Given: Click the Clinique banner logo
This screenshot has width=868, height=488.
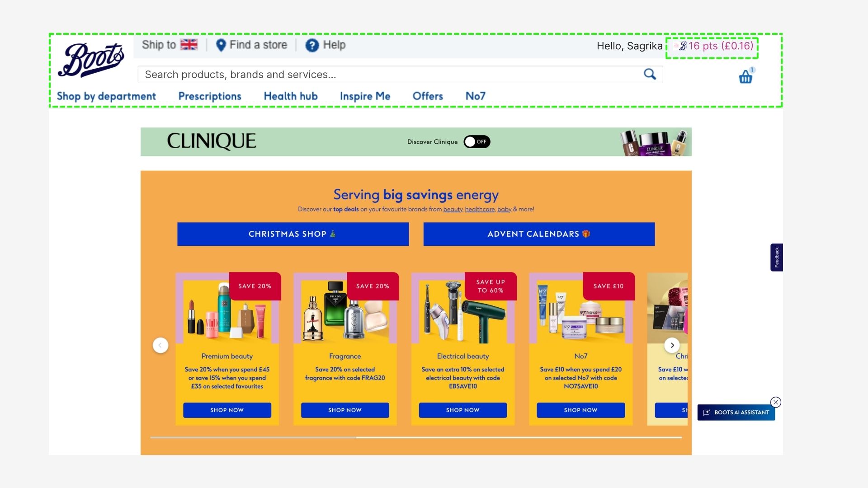Looking at the screenshot, I should (212, 141).
